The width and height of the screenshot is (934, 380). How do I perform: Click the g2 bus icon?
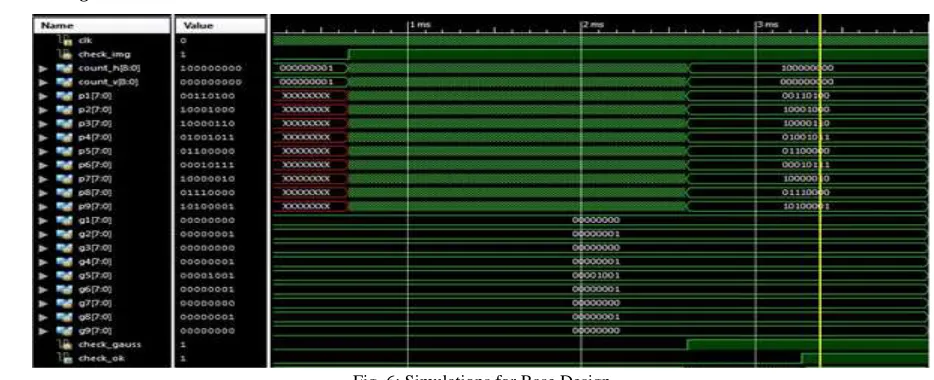coord(64,234)
